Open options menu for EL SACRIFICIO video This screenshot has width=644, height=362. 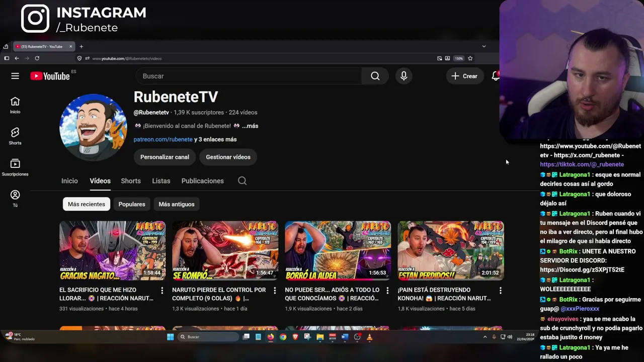[162, 291]
